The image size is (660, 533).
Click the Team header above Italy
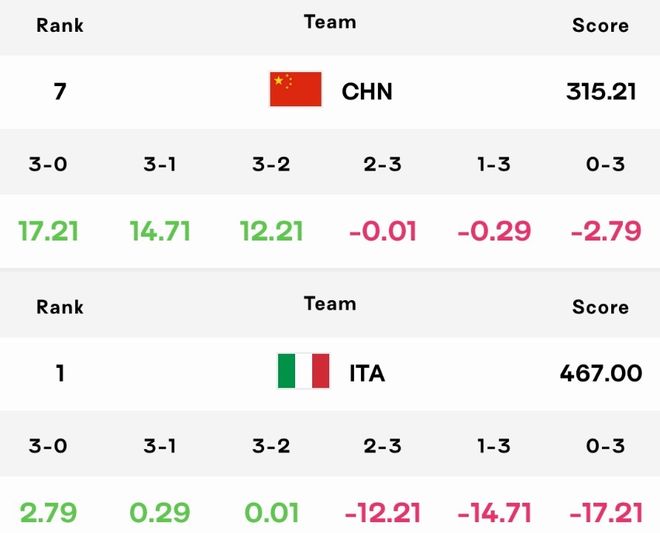[330, 304]
